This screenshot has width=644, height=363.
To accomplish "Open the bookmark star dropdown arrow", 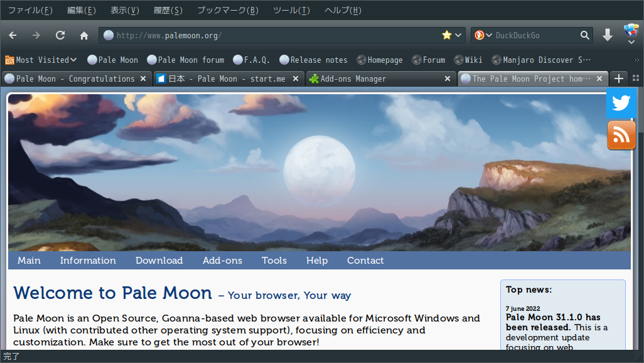I will [x=458, y=35].
